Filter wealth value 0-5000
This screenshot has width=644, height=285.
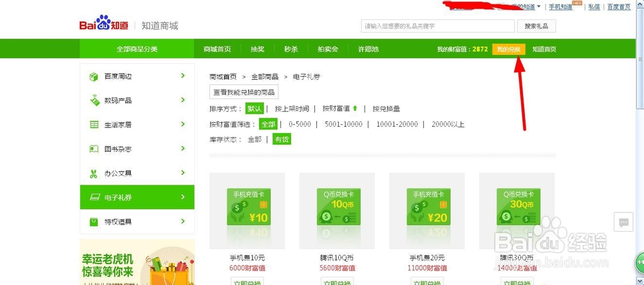(x=300, y=124)
